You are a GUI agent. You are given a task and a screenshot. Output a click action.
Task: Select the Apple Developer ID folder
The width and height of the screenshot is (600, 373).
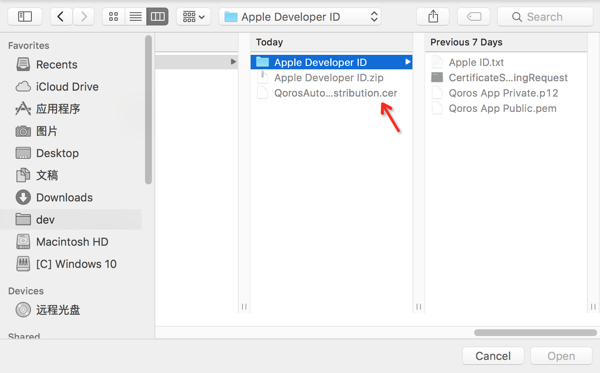click(331, 62)
